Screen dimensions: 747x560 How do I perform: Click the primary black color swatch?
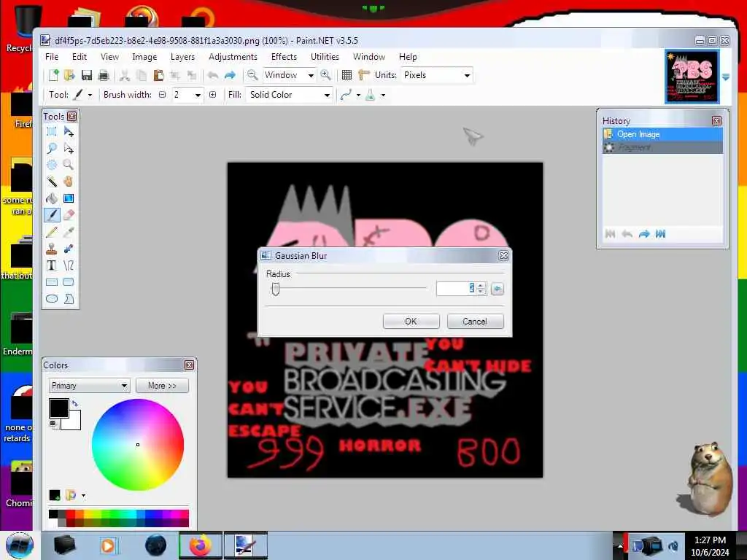(59, 408)
